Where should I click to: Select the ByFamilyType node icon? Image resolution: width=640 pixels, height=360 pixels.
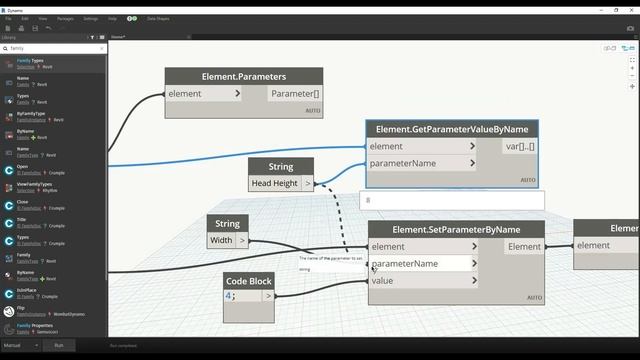(x=9, y=117)
